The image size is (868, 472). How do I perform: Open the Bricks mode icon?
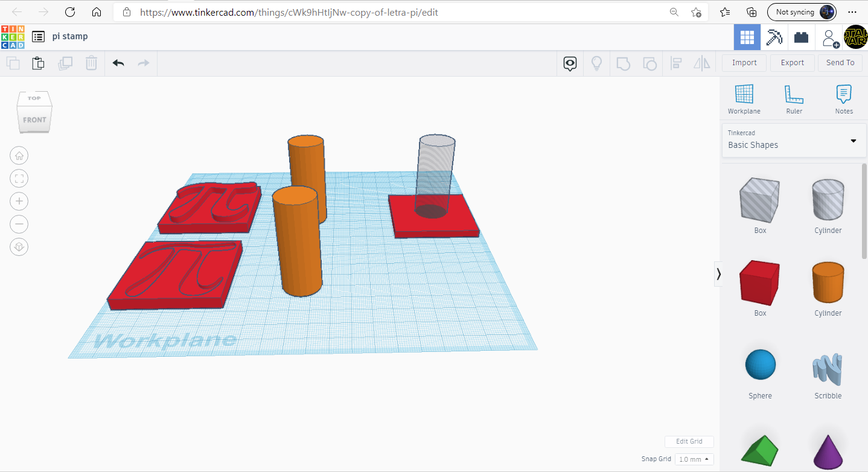pyautogui.click(x=801, y=37)
